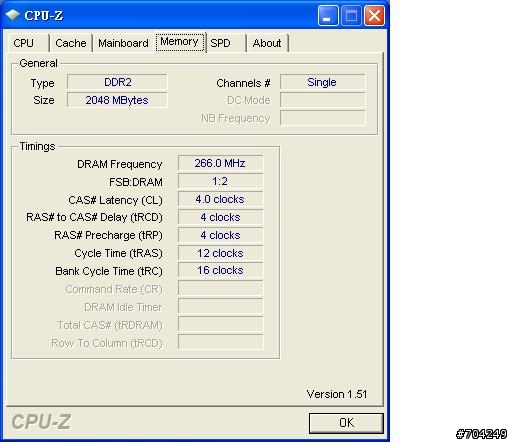
Task: Click the CAS# Latency (CL) label
Action: pos(115,200)
